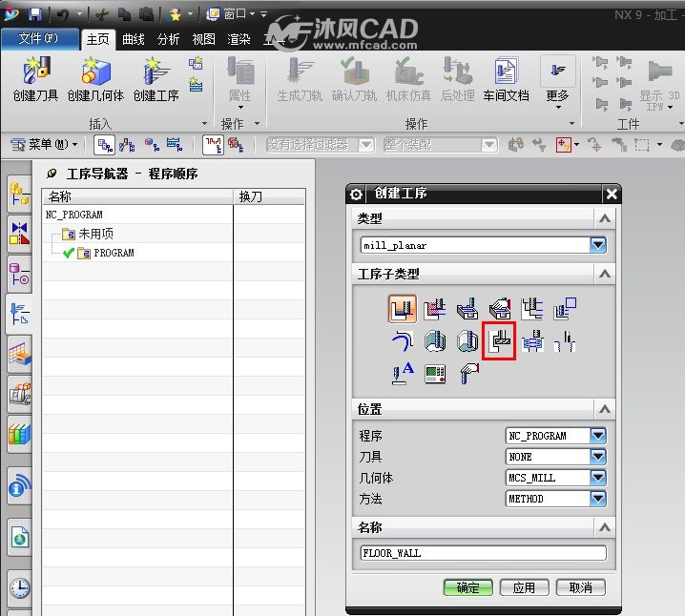Expand the 几何体 (Geometry) MCS_MILL dropdown
Screen dimensions: 685x616
pyautogui.click(x=598, y=478)
